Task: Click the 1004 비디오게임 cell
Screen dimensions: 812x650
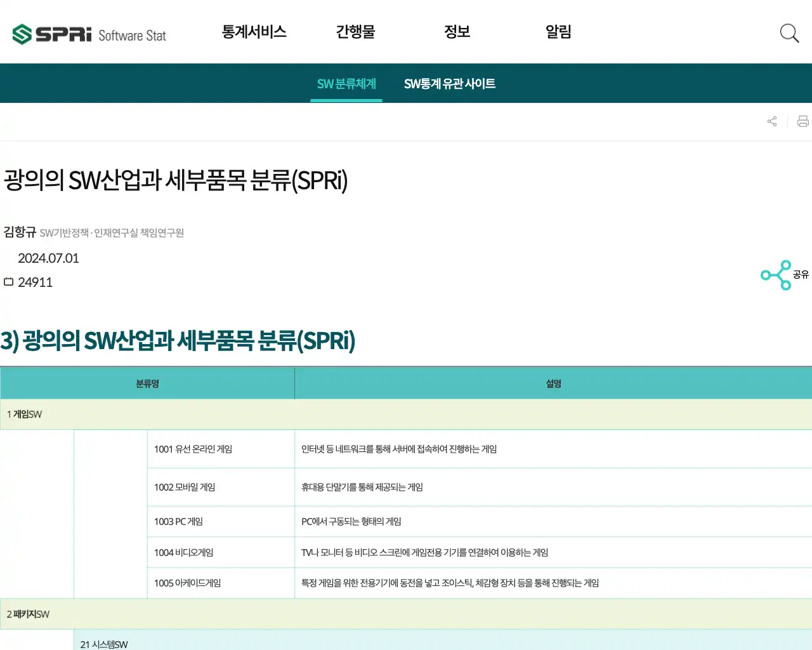Action: click(221, 553)
